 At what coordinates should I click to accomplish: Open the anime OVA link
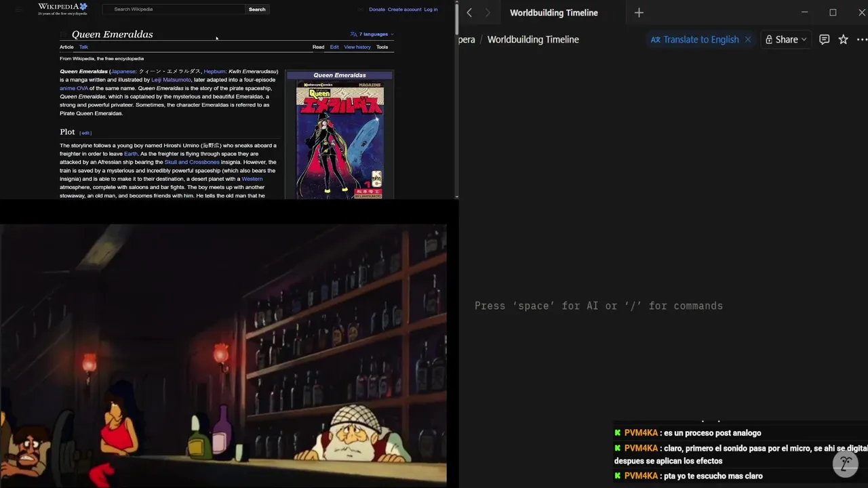click(74, 88)
